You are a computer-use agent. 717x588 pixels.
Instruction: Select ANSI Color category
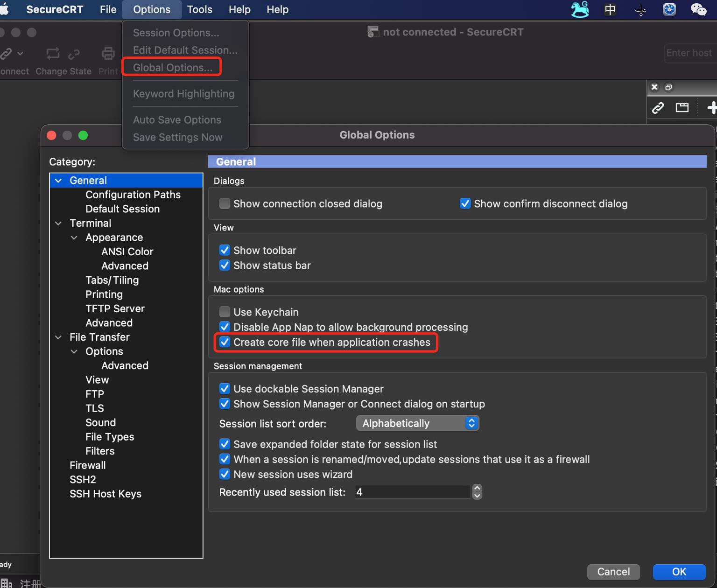[x=127, y=252]
